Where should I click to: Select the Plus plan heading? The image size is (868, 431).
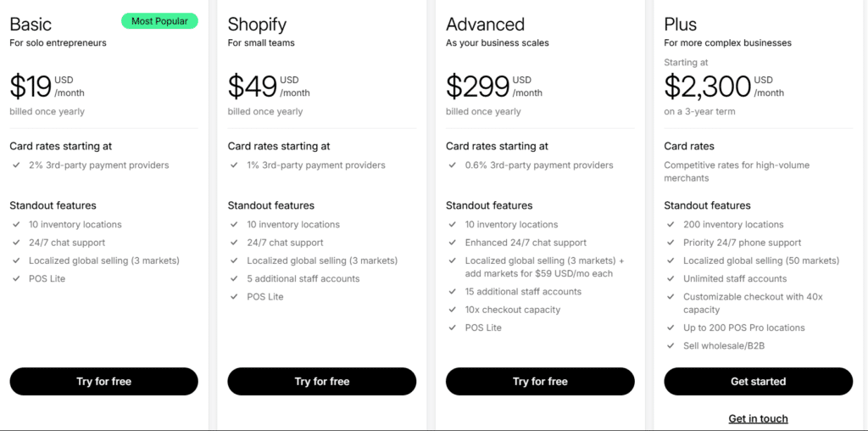pyautogui.click(x=681, y=25)
